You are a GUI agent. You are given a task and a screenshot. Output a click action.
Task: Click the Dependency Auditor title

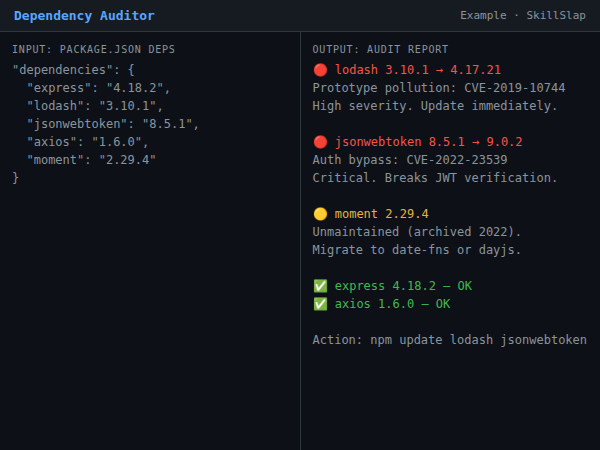84,16
